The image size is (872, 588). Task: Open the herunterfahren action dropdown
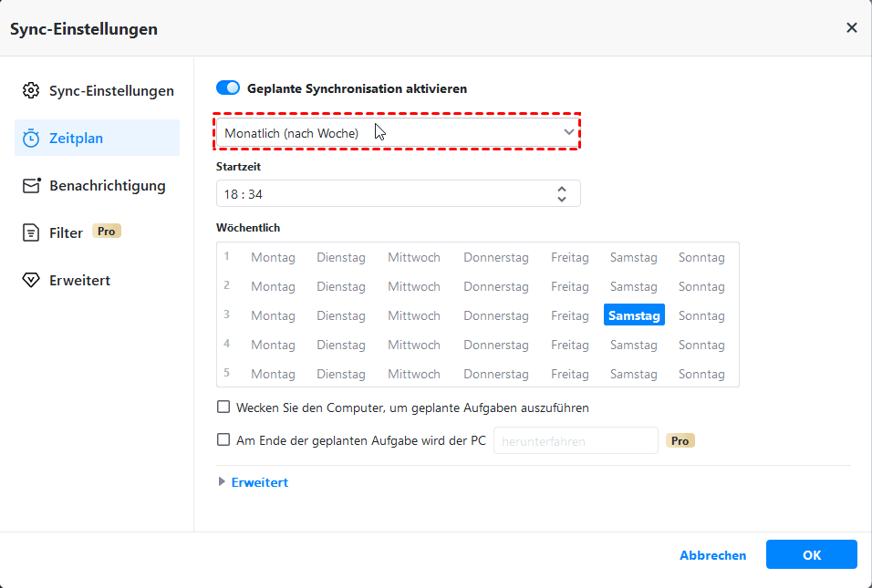tap(576, 441)
